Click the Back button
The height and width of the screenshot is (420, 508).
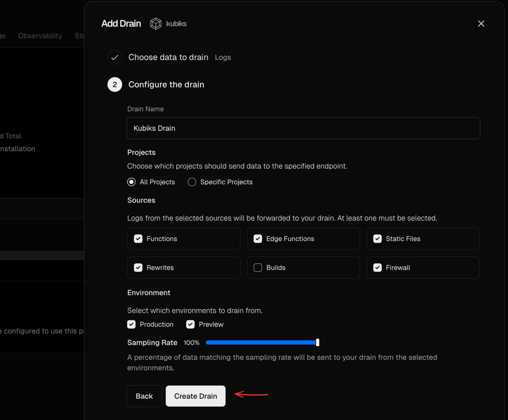(x=144, y=396)
